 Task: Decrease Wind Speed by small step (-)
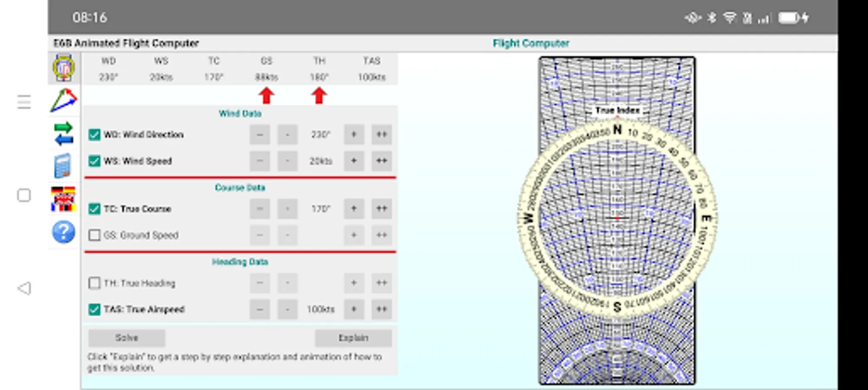pyautogui.click(x=287, y=161)
